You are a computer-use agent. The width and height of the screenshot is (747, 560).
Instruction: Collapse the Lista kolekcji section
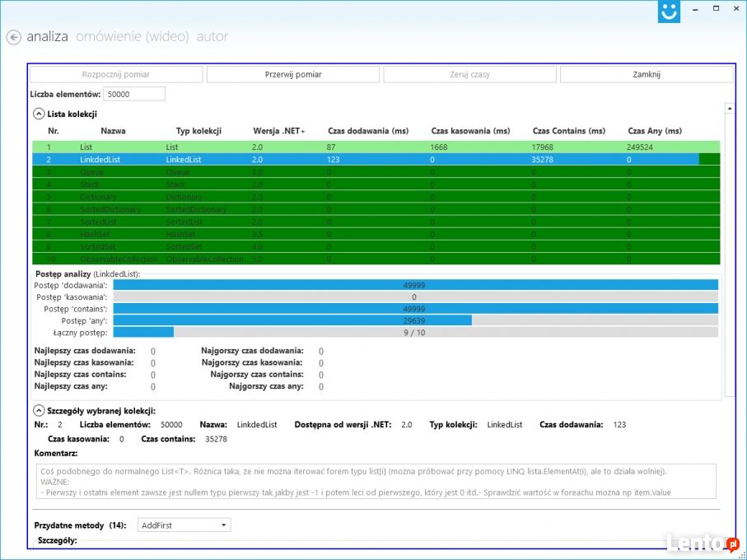point(39,114)
